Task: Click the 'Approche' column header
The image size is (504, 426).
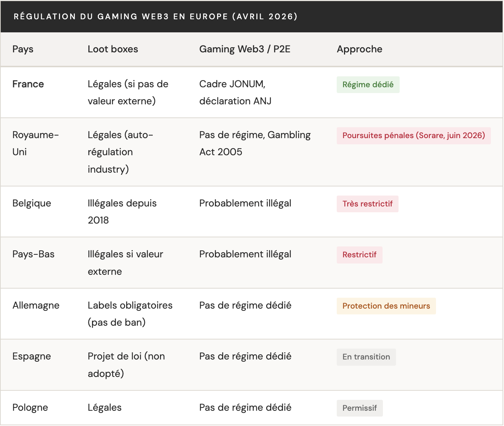Action: click(359, 49)
